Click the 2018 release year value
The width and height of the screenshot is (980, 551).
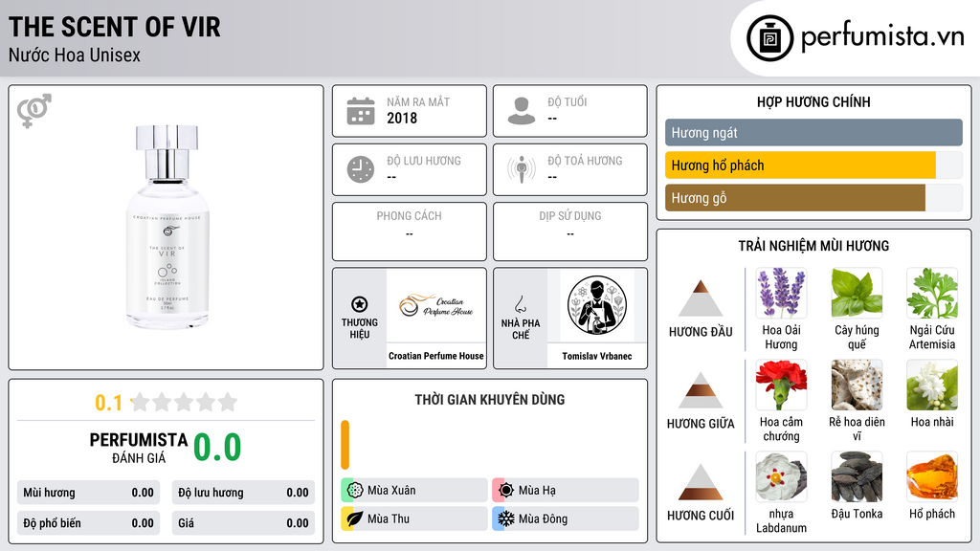pyautogui.click(x=402, y=118)
